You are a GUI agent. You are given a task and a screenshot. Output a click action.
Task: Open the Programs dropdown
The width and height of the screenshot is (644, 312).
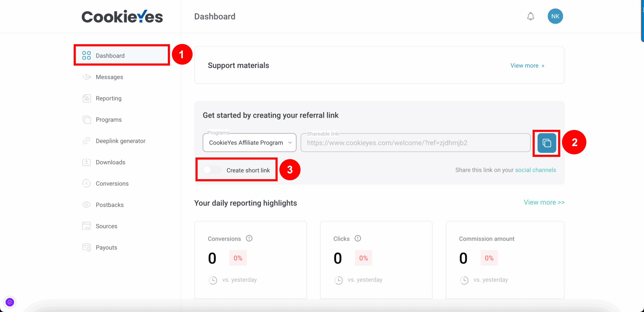tap(249, 143)
